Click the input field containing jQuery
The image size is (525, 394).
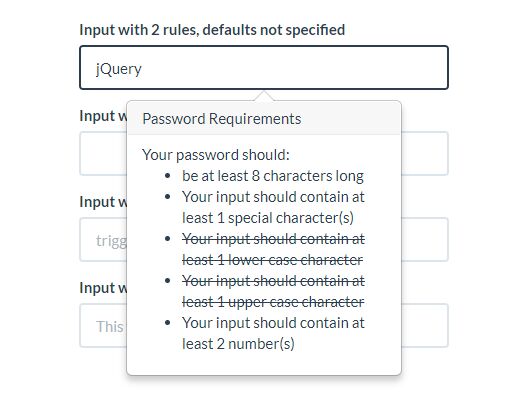tap(264, 68)
